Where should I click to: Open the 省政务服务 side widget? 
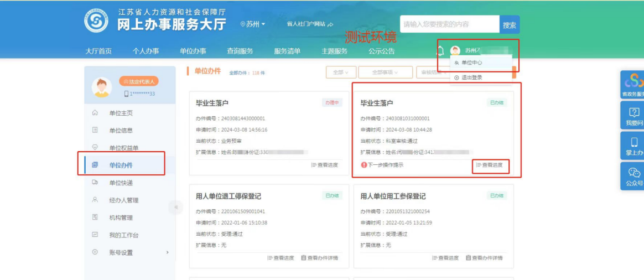tap(633, 85)
